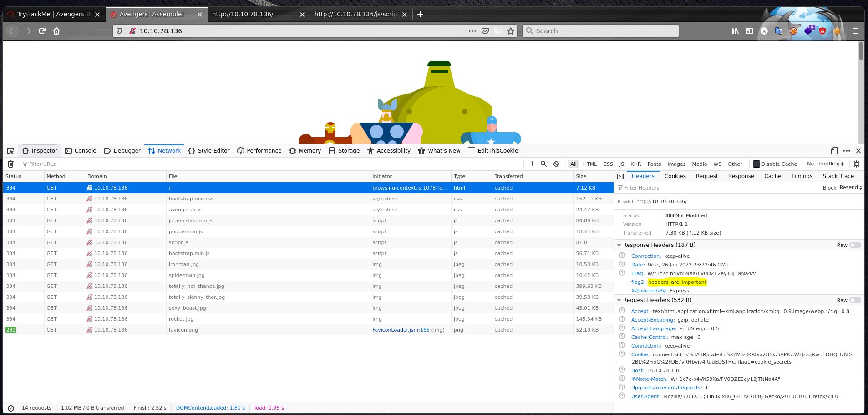
Task: Select the avengers.css request row
Action: pyautogui.click(x=308, y=210)
